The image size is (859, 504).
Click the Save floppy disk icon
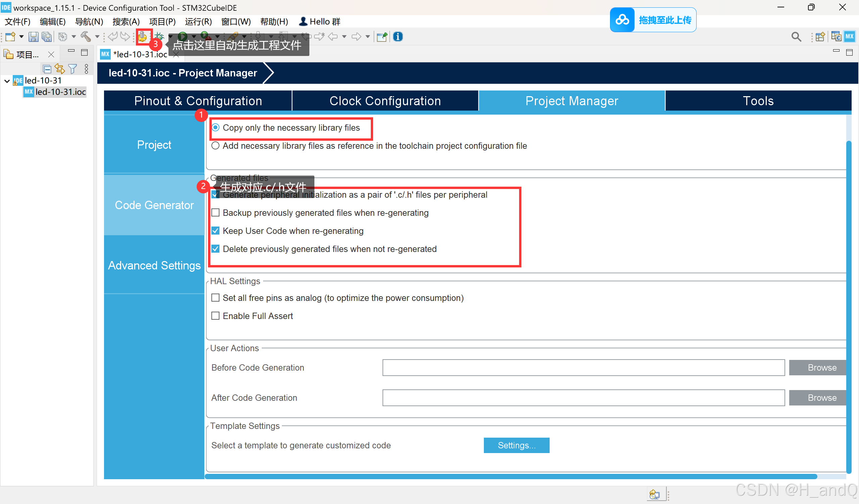[x=33, y=37]
